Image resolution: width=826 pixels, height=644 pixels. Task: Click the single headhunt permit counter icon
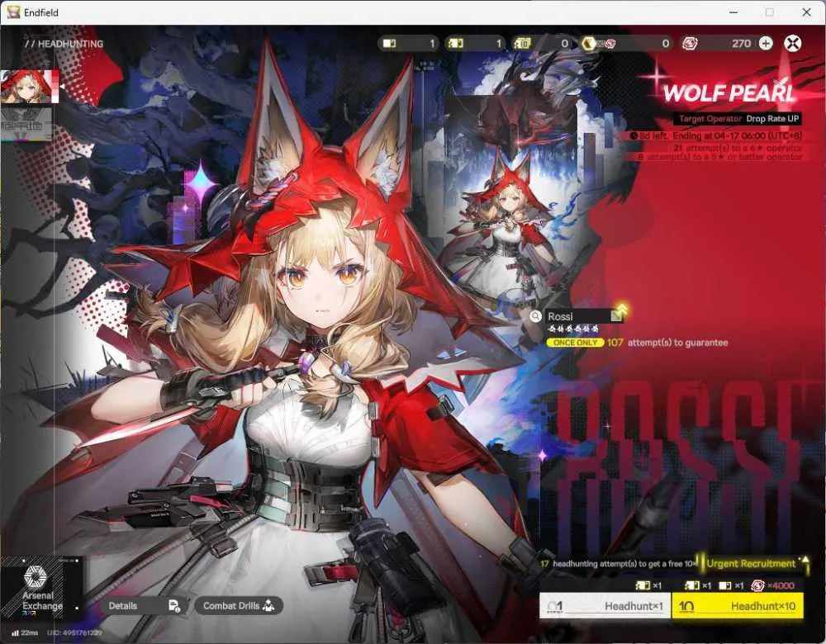pos(389,43)
